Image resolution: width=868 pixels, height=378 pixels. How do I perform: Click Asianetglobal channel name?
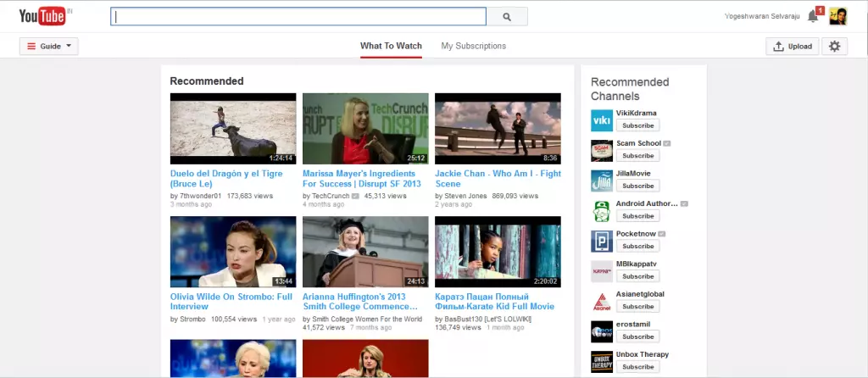pyautogui.click(x=640, y=294)
